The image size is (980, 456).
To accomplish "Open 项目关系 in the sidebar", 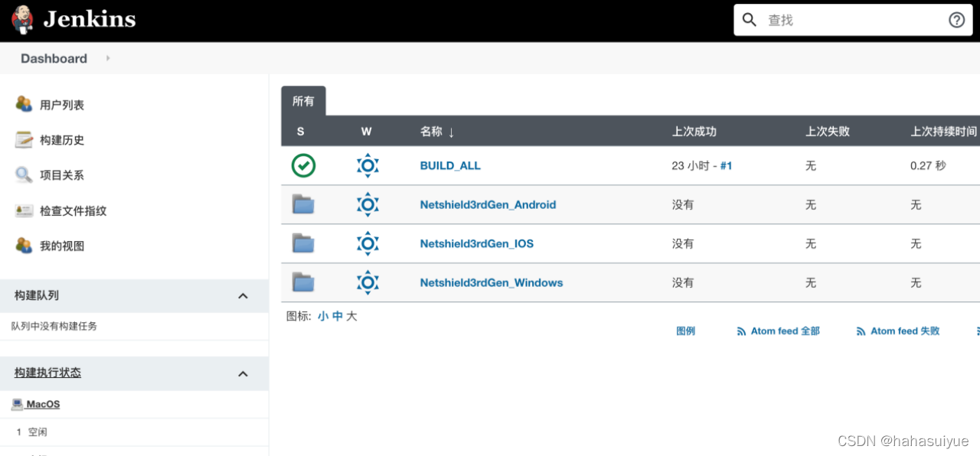I will pos(62,175).
